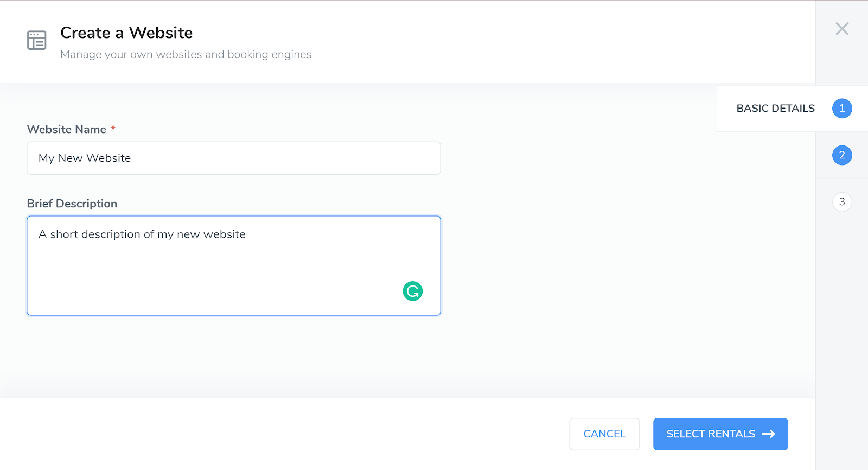Viewport: 868px width, 470px height.
Task: Click the Create a Website heading
Action: [x=126, y=33]
